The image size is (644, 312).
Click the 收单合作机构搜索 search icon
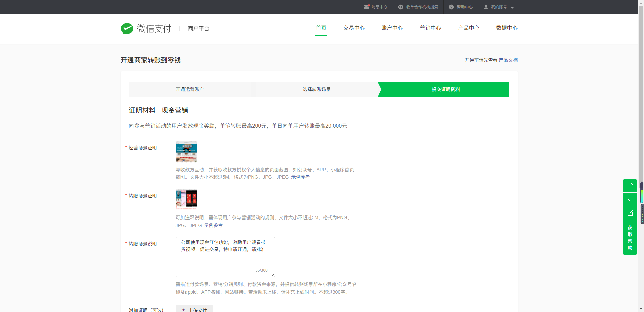point(400,7)
